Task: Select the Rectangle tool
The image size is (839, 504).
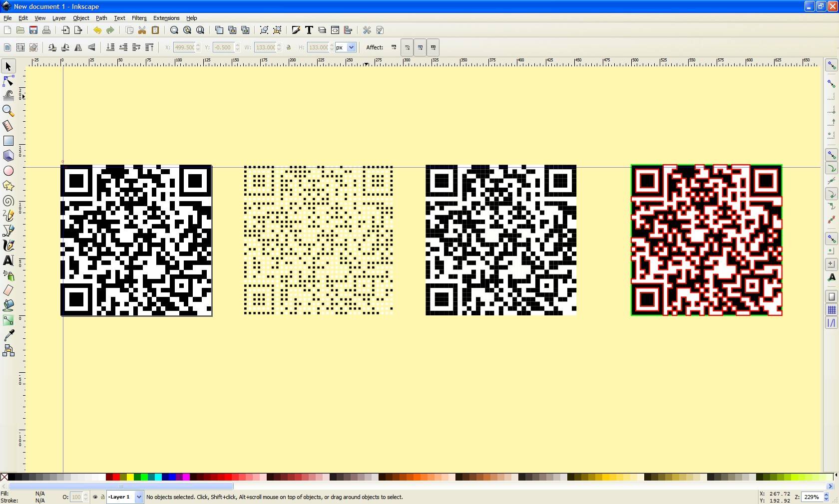Action: (8, 141)
